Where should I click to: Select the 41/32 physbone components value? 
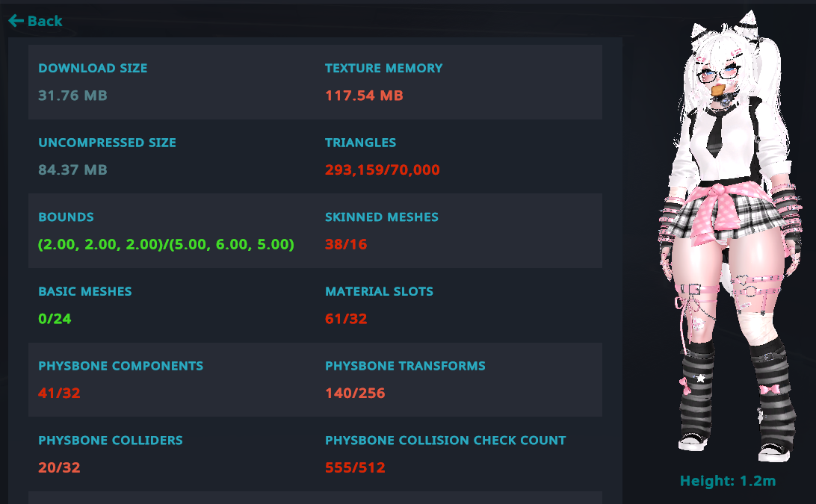(59, 393)
